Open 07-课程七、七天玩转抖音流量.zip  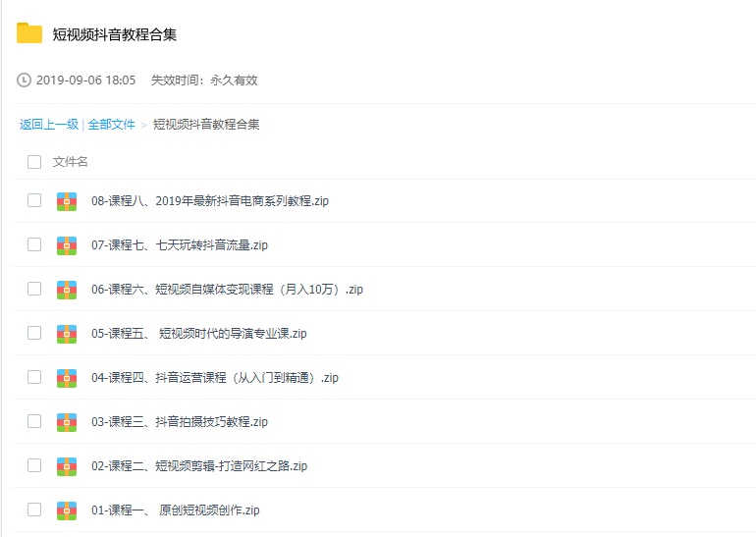[x=180, y=244]
